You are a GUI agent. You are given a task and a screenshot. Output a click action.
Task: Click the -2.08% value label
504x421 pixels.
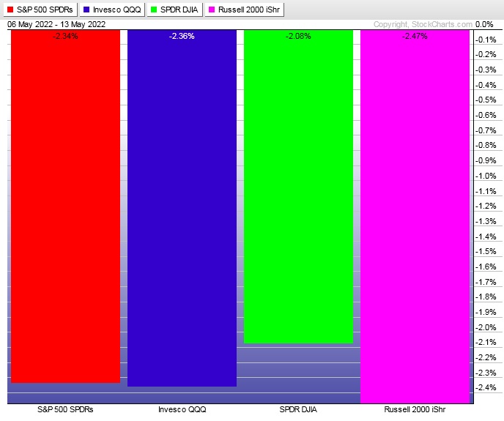298,36
